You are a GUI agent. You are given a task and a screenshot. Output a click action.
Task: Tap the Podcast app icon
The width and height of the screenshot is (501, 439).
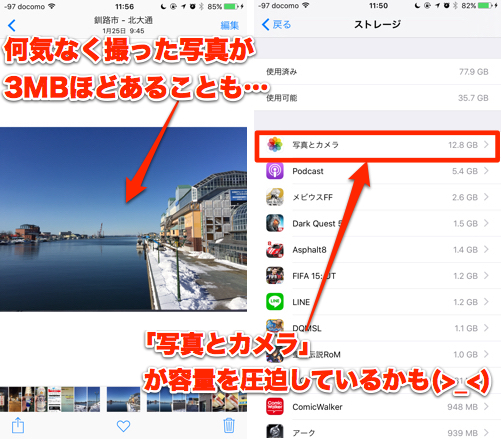pyautogui.click(x=275, y=171)
